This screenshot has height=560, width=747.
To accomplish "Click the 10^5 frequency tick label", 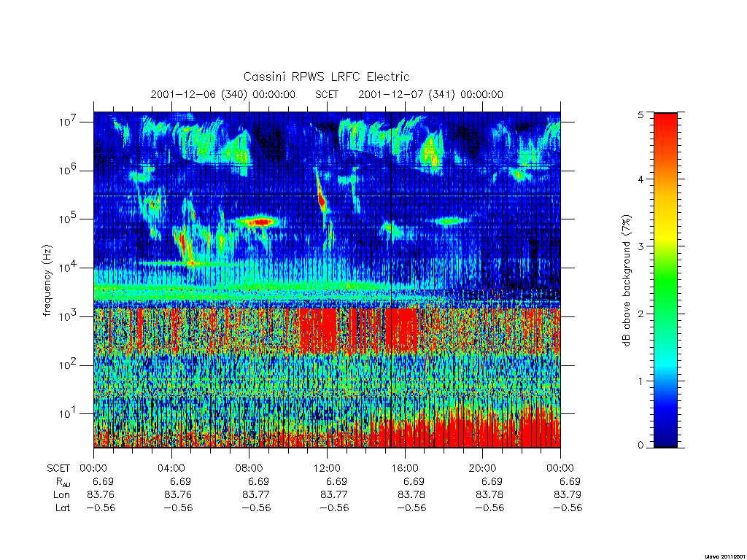I will click(69, 219).
